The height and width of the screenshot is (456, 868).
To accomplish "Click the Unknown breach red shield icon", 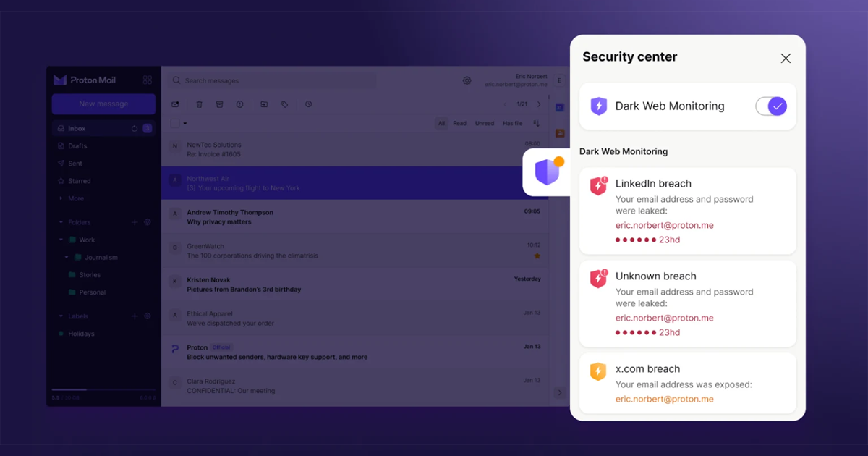I will pyautogui.click(x=599, y=279).
